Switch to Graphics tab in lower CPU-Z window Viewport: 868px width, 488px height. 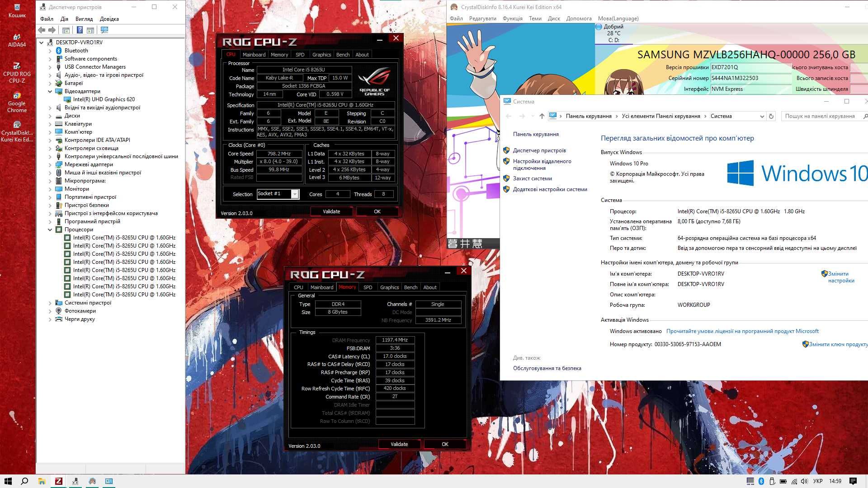click(389, 287)
